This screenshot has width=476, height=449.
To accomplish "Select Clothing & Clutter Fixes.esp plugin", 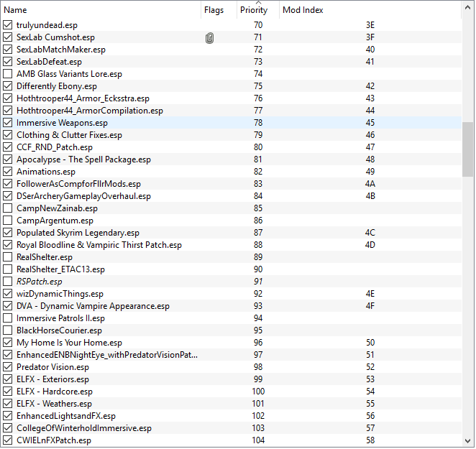I will [69, 135].
